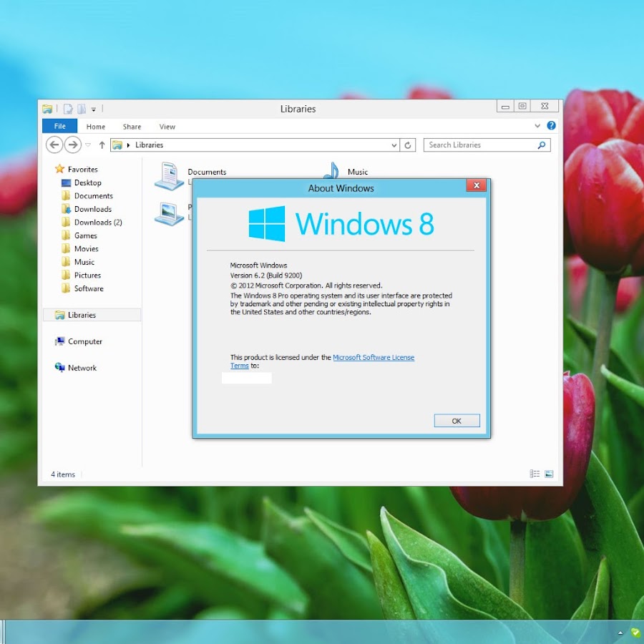
Task: Open the recent locations dropdown arrow
Action: click(88, 145)
